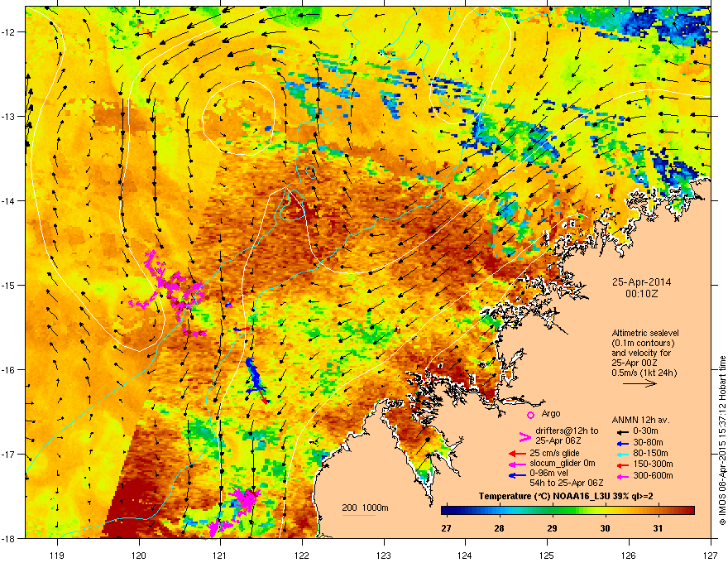Click the 'slocum_glider 0m' legend label
The width and height of the screenshot is (728, 563).
click(x=563, y=463)
